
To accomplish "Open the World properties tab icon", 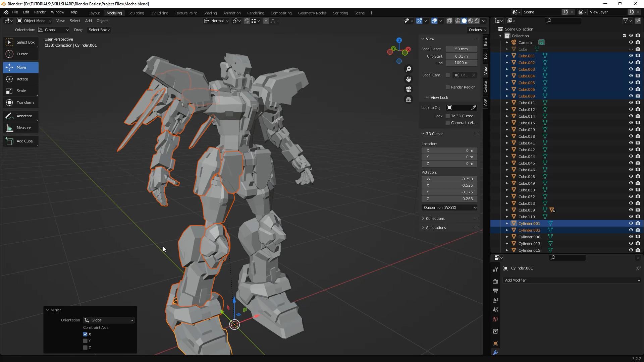I will coord(495,319).
